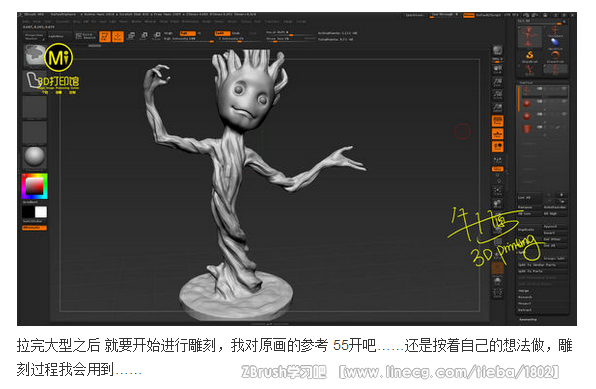The image size is (596, 389).
Task: Expand the Split section in SubTool
Action: tap(524, 252)
